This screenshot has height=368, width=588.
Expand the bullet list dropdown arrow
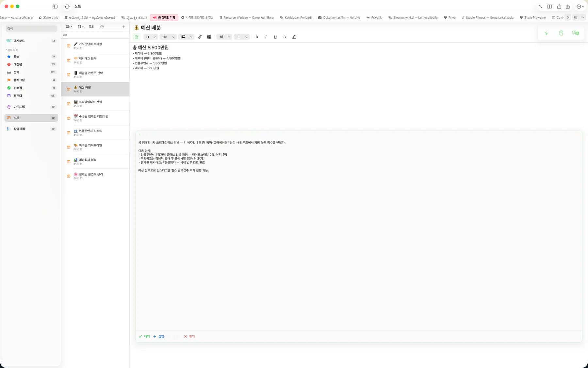point(246,37)
